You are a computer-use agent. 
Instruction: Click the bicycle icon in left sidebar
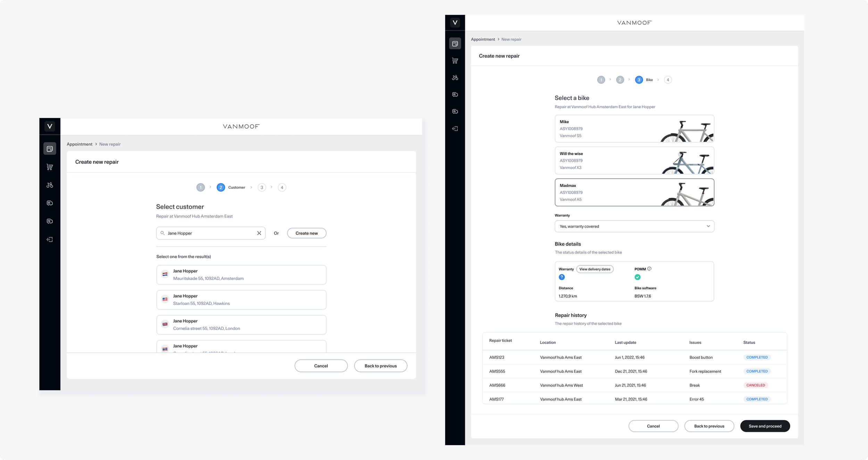pos(50,185)
